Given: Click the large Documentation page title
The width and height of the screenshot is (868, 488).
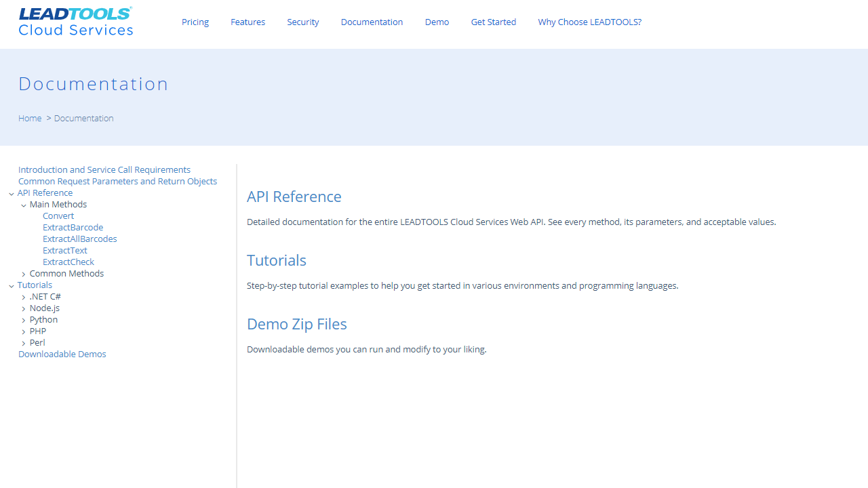Looking at the screenshot, I should (x=94, y=83).
